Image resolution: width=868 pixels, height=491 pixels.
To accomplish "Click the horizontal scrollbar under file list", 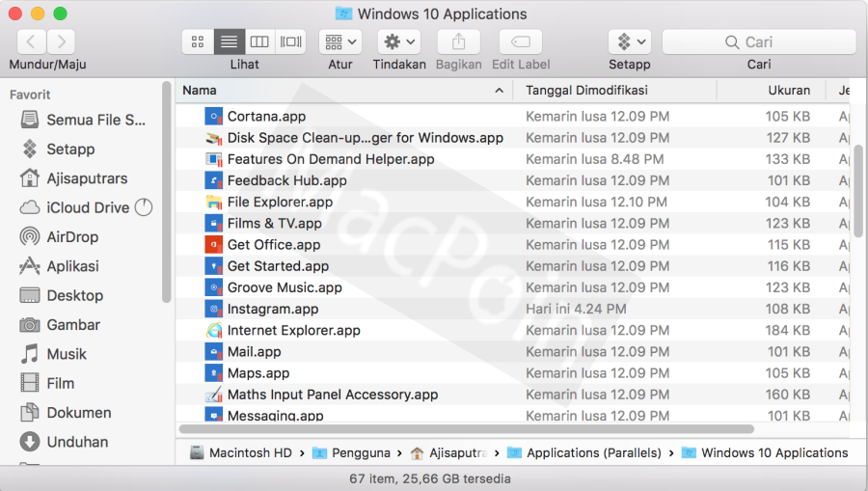I will (x=465, y=429).
